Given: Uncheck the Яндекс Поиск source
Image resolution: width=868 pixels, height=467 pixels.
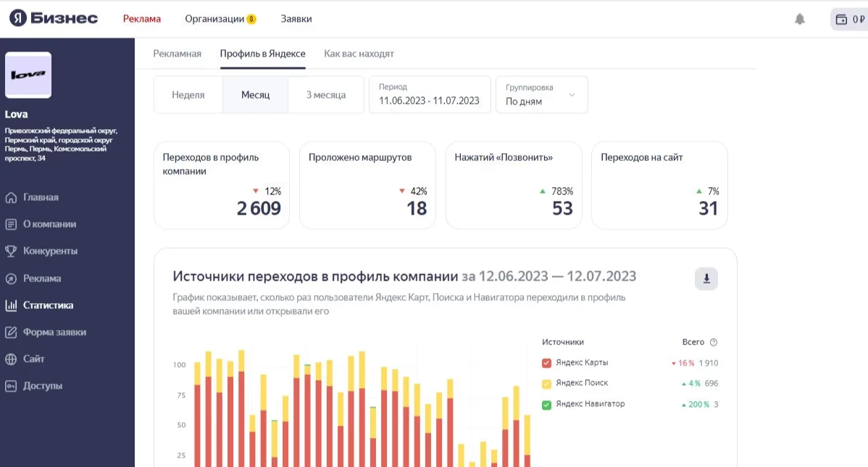Looking at the screenshot, I should pos(546,384).
